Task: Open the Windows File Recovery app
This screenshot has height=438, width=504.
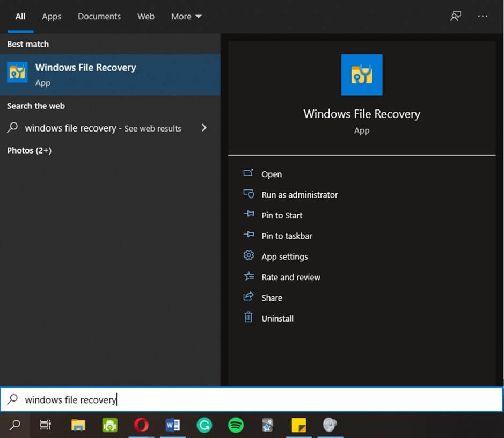Action: tap(271, 174)
